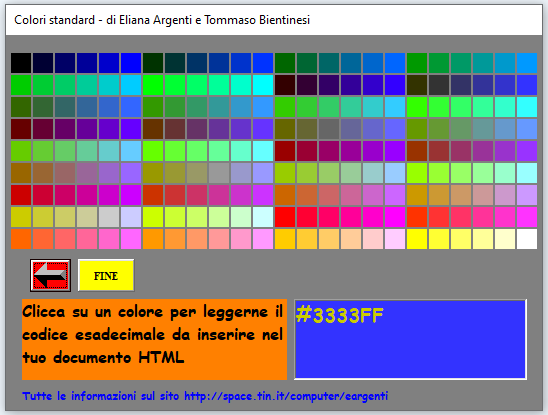Select the orange-red swatch #FF3300
This screenshot has width=548, height=415.
(x=417, y=217)
